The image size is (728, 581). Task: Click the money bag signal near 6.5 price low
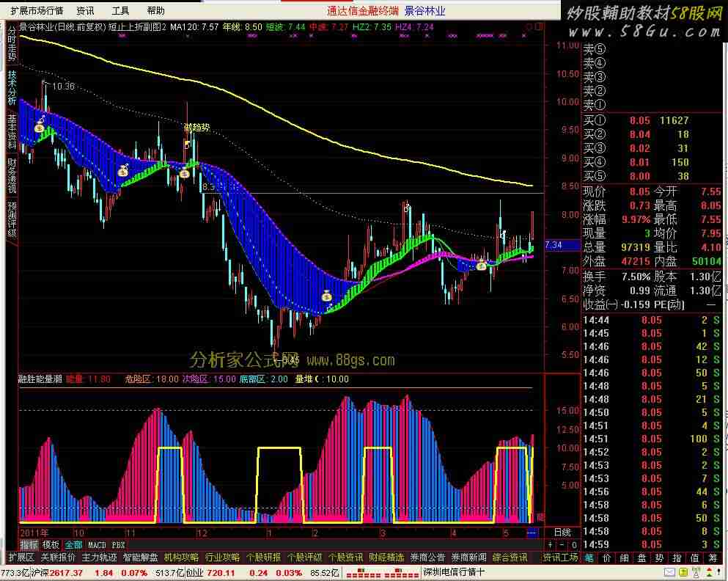327,296
